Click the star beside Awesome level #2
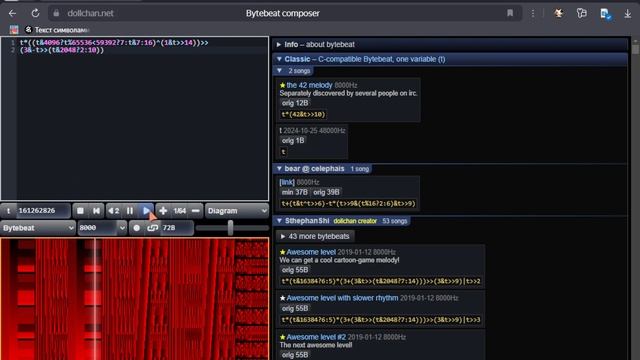This screenshot has width=640, height=360. [282, 337]
